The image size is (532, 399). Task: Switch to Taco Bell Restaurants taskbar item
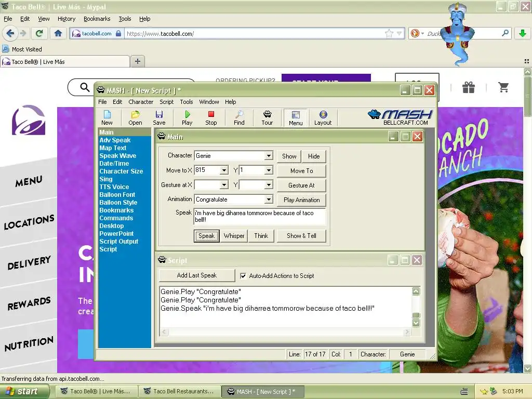[180, 391]
